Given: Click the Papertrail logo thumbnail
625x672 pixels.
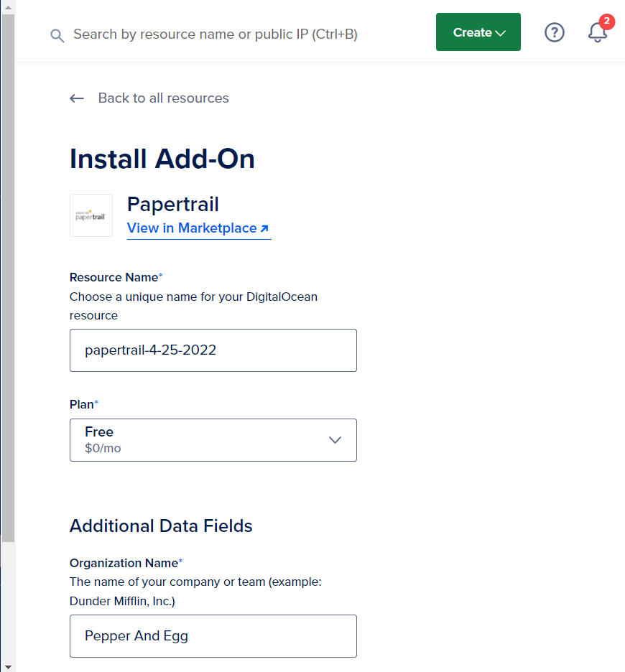Looking at the screenshot, I should pyautogui.click(x=91, y=215).
